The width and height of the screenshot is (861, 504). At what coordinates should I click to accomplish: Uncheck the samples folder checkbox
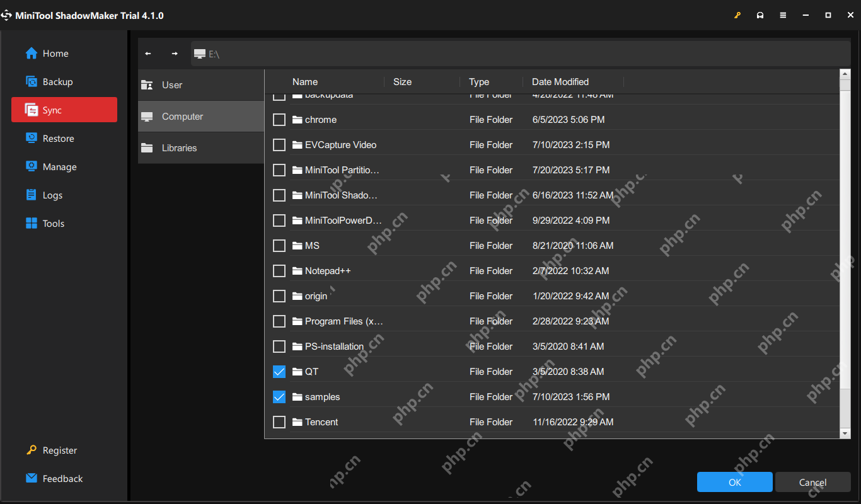(x=279, y=397)
